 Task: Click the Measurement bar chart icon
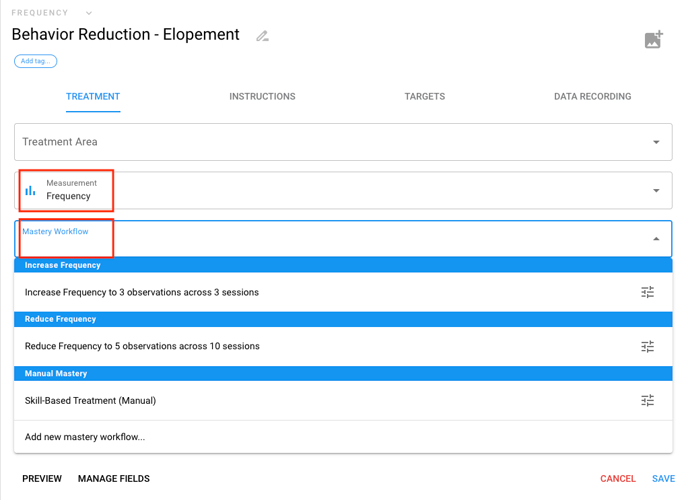(x=30, y=190)
